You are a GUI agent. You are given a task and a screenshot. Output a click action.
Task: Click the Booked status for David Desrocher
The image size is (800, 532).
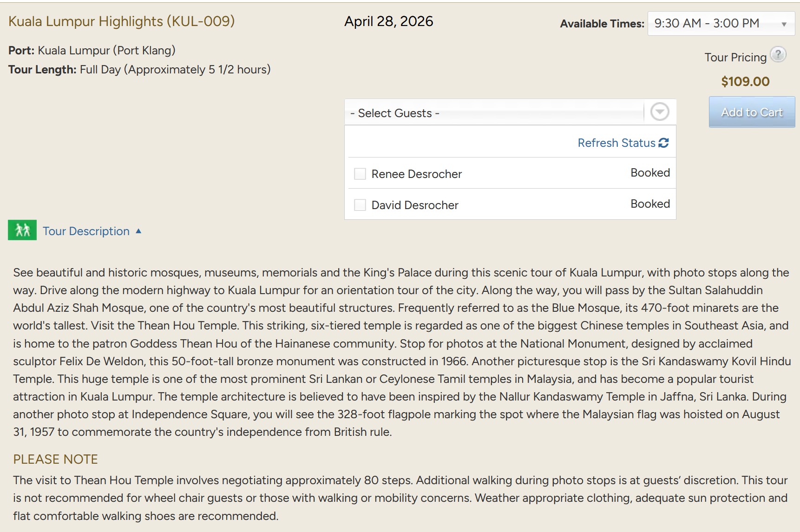pos(650,204)
